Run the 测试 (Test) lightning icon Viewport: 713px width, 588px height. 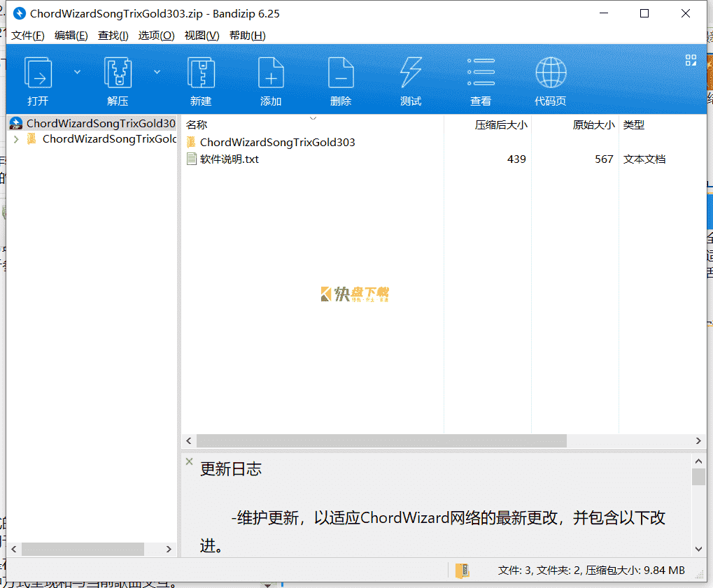coord(411,73)
